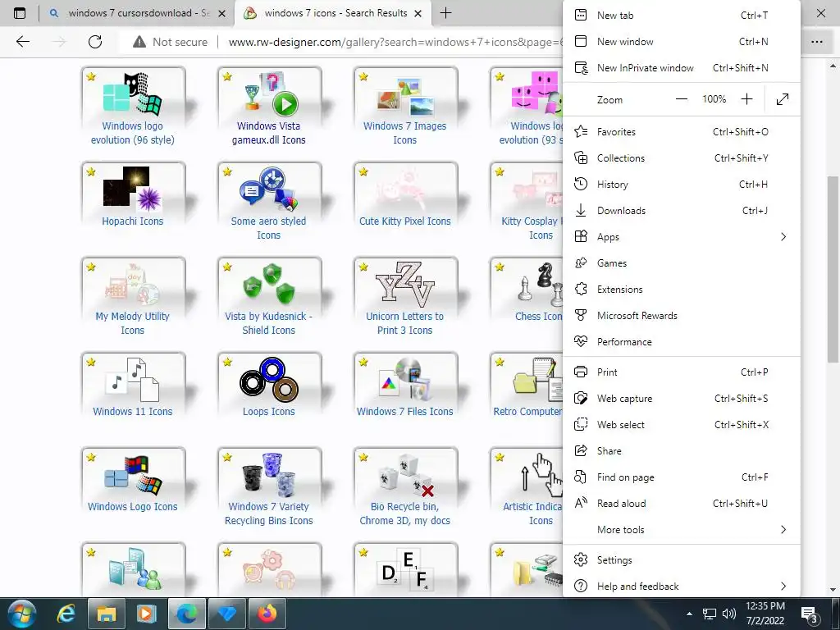Image resolution: width=840 pixels, height=630 pixels.
Task: Select Loops Icons thumbnail
Action: tap(268, 379)
